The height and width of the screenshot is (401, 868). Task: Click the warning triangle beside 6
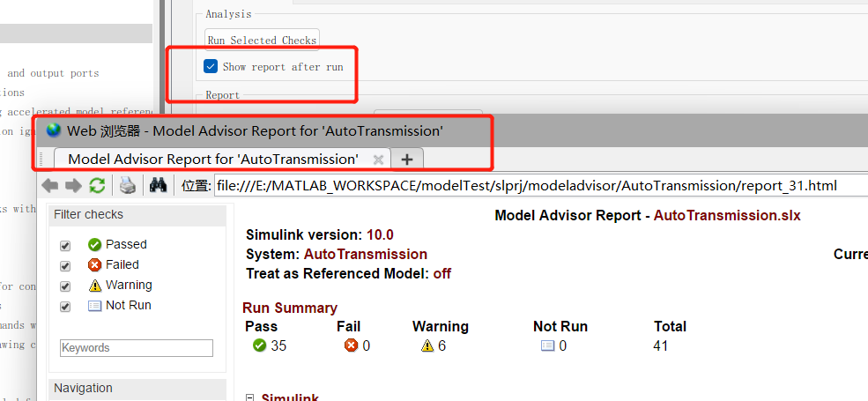point(427,345)
